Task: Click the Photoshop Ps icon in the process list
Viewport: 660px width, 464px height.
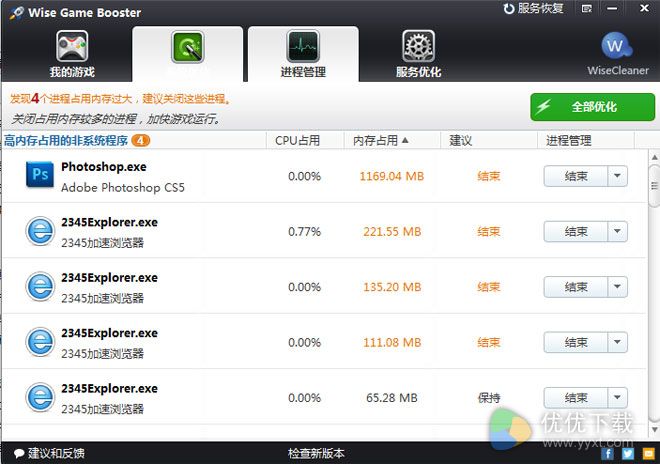Action: (x=40, y=174)
